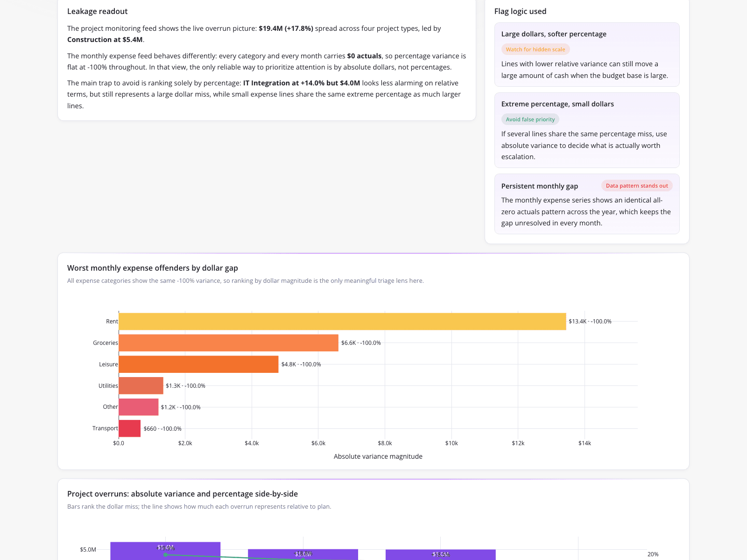Click the '$5.0M' left axis label

click(88, 550)
